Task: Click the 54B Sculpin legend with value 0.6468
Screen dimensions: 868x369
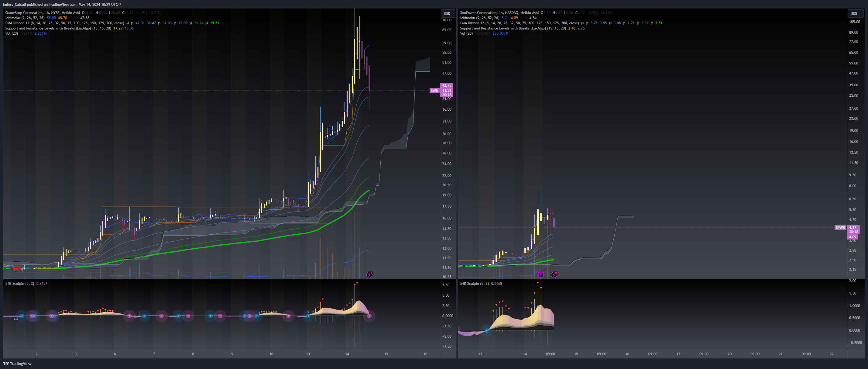Action: click(x=481, y=283)
